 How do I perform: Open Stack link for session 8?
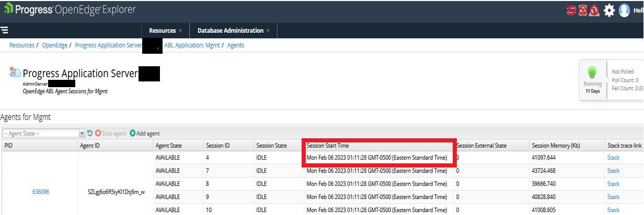[613, 184]
